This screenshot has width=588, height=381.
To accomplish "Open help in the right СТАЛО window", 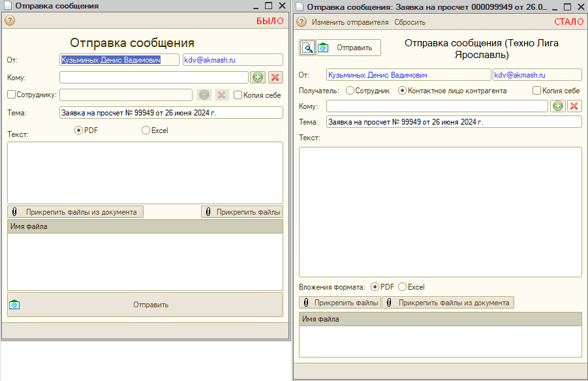I will 302,22.
